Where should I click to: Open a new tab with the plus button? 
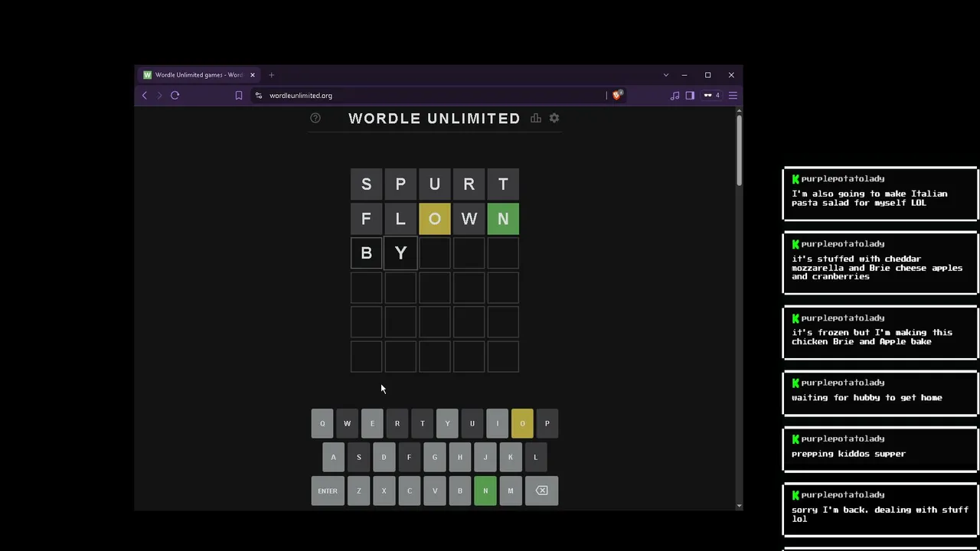pyautogui.click(x=271, y=75)
